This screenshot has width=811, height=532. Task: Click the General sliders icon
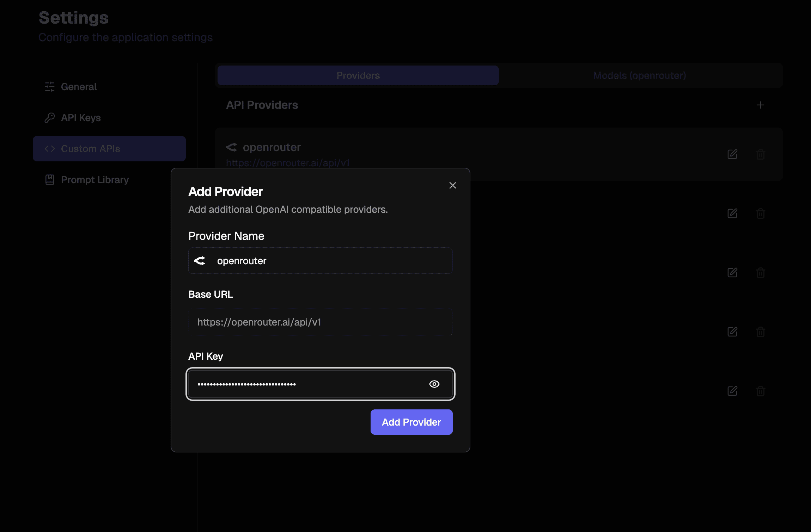click(50, 87)
